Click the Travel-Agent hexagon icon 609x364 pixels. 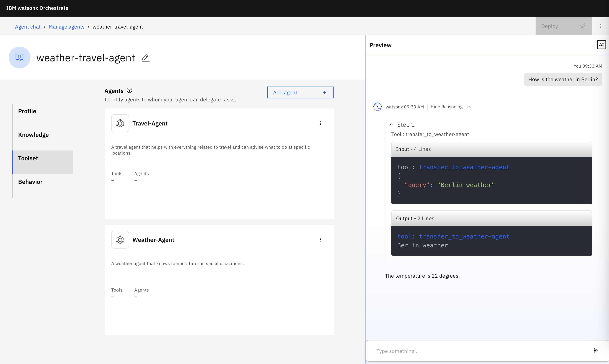[x=120, y=123]
